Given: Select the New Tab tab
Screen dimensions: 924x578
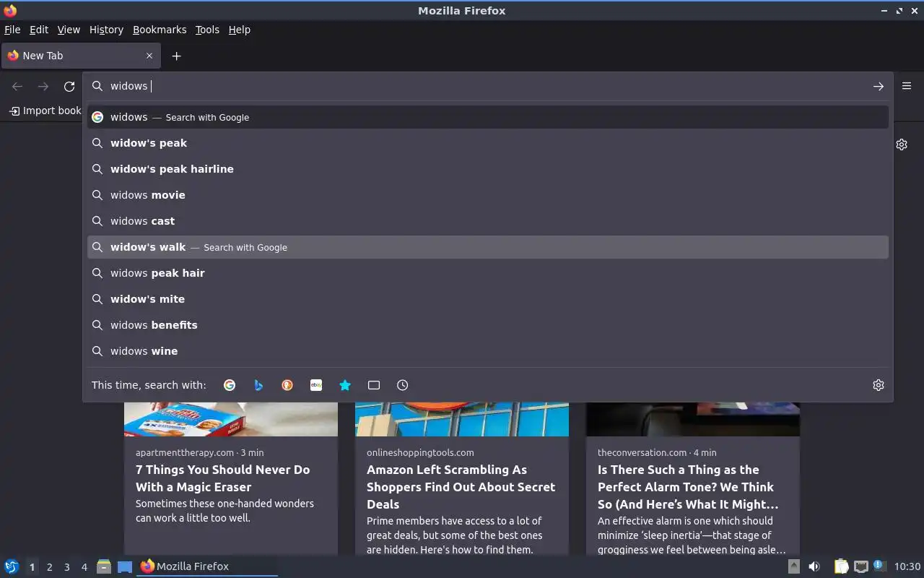Looking at the screenshot, I should (79, 56).
